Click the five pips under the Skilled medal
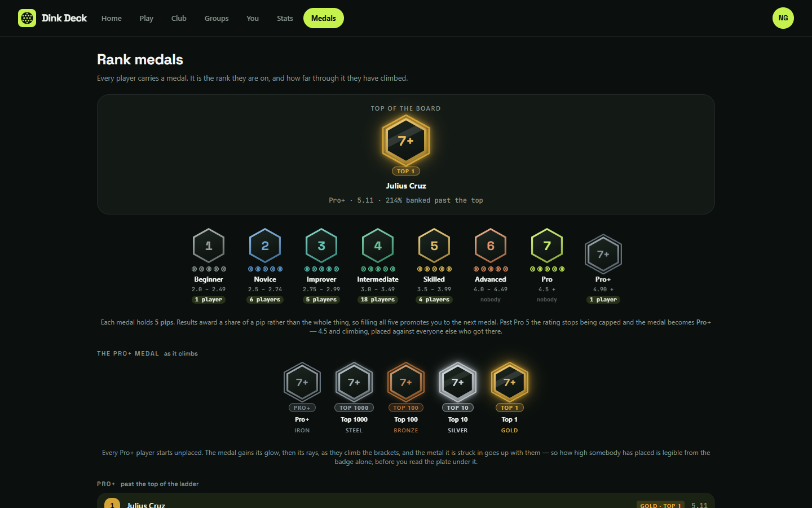812x508 pixels. click(434, 269)
